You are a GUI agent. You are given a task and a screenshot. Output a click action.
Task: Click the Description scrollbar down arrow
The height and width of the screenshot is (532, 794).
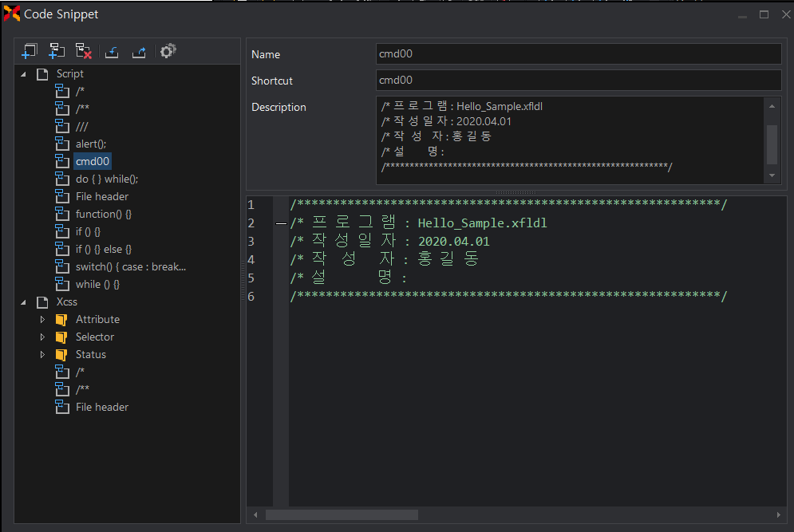pyautogui.click(x=772, y=175)
